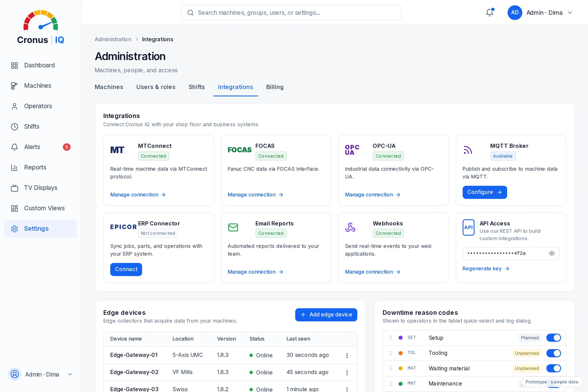Click the Email Reports envelope icon
This screenshot has height=392, width=588.
click(x=233, y=227)
